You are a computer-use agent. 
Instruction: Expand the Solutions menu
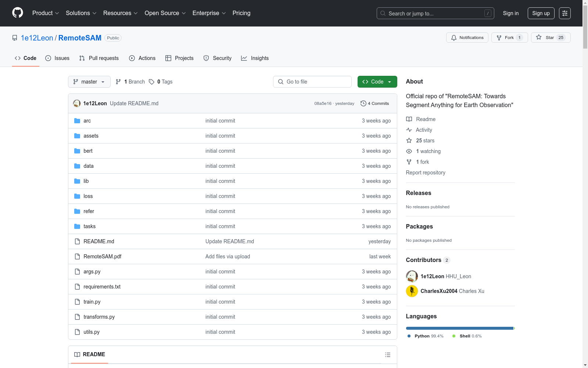pyautogui.click(x=81, y=13)
